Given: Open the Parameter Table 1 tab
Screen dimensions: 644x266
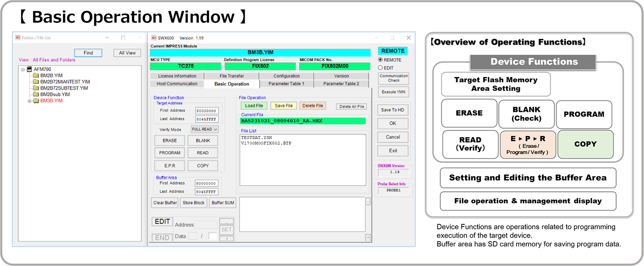Looking at the screenshot, I should pyautogui.click(x=286, y=84).
